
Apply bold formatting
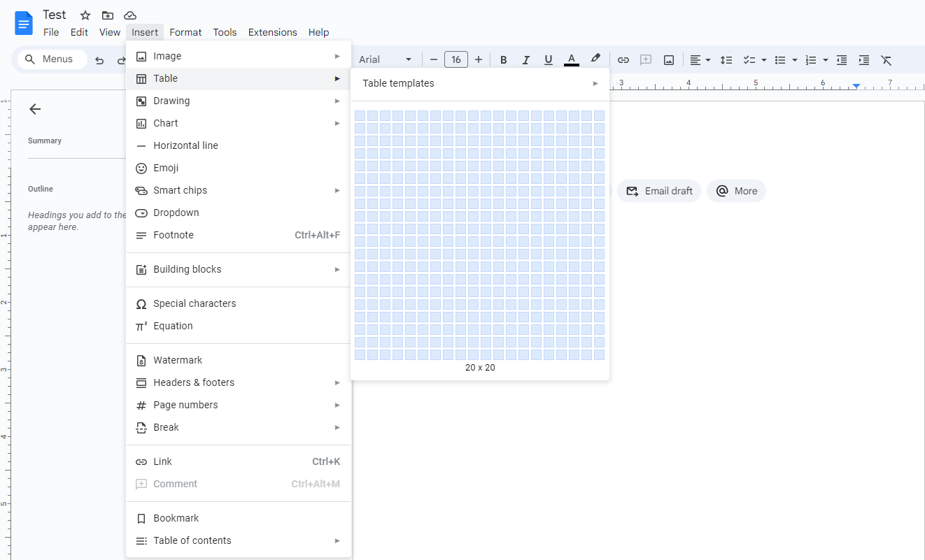[503, 59]
